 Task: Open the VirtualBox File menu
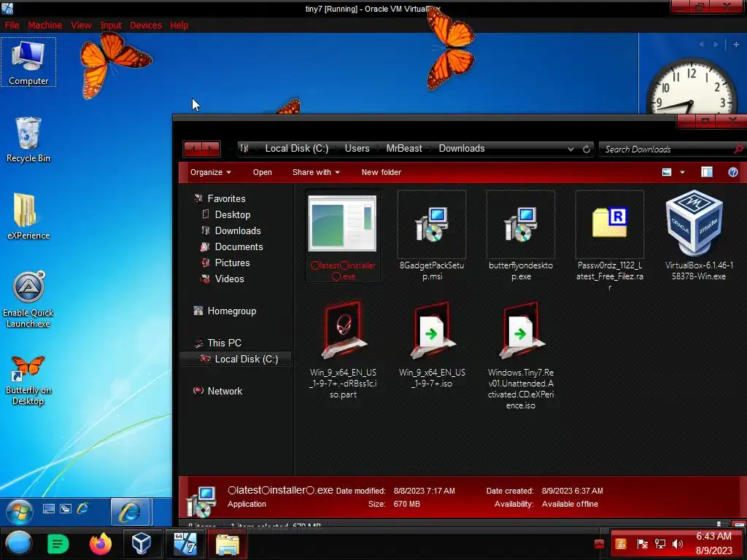pyautogui.click(x=12, y=26)
